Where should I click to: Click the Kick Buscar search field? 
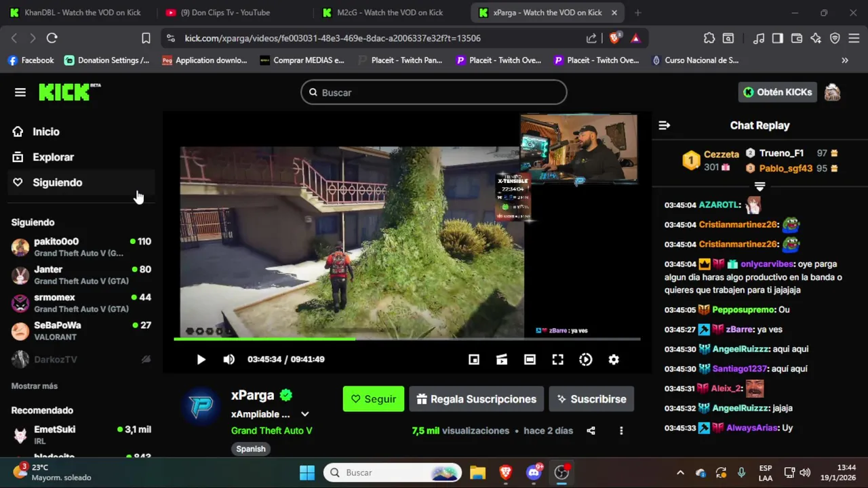coord(434,92)
